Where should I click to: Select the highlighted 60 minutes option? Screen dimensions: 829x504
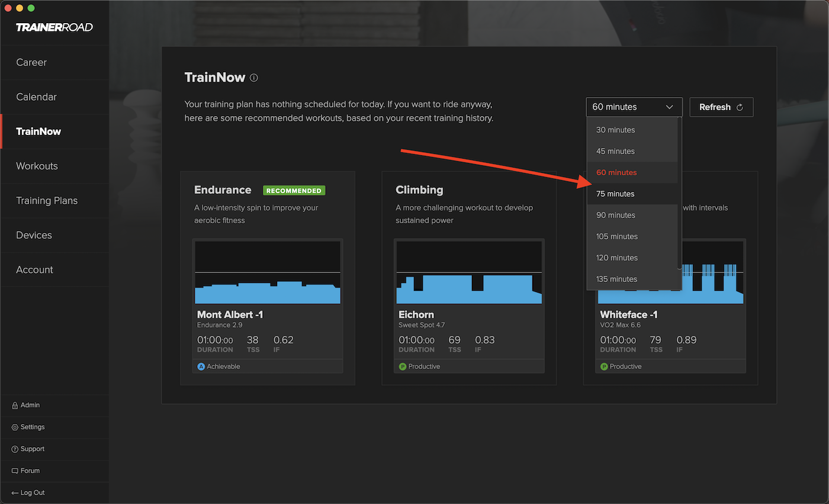click(632, 172)
